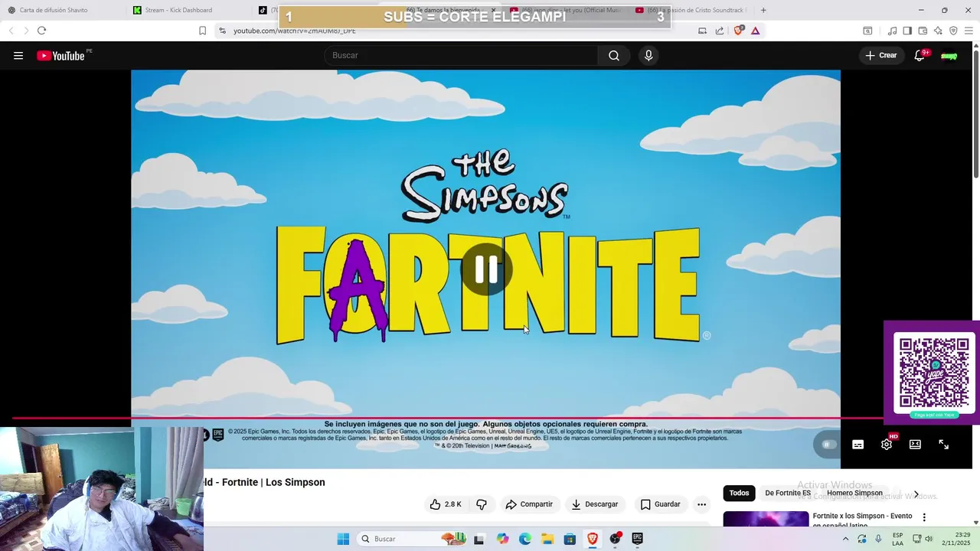
Task: Open Brave Shields lion icon
Action: pyautogui.click(x=739, y=31)
